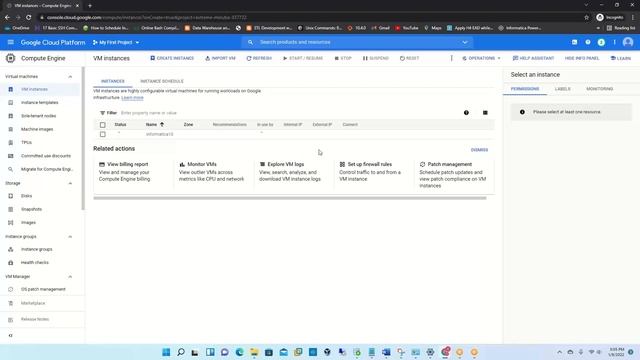Collapse the VM Manager section
This screenshot has height=360, width=640.
[70, 277]
